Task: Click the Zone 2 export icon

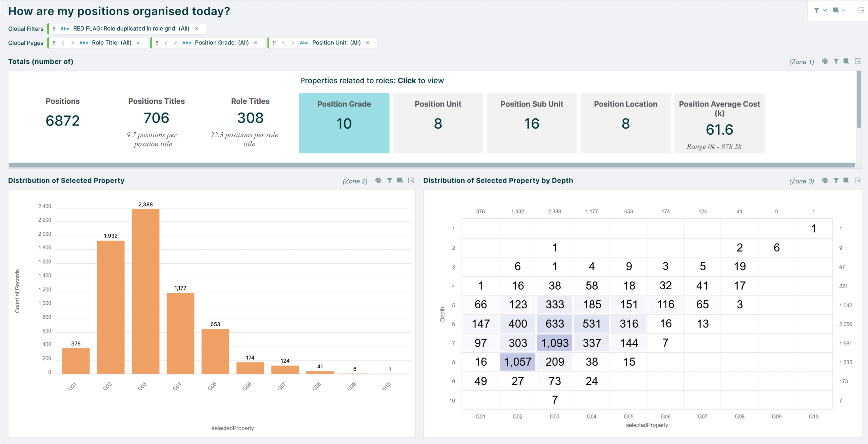Action: click(x=411, y=180)
